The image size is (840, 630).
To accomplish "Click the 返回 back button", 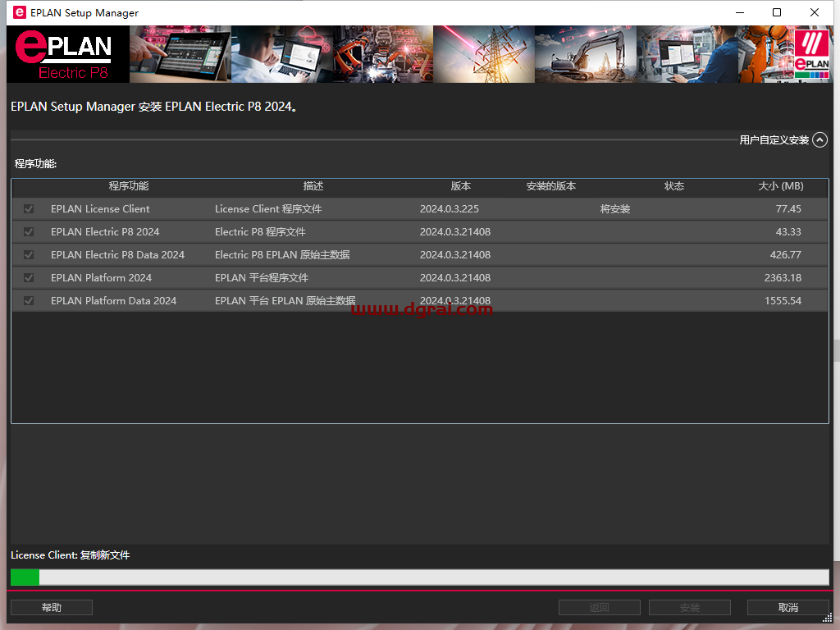I will click(x=600, y=608).
